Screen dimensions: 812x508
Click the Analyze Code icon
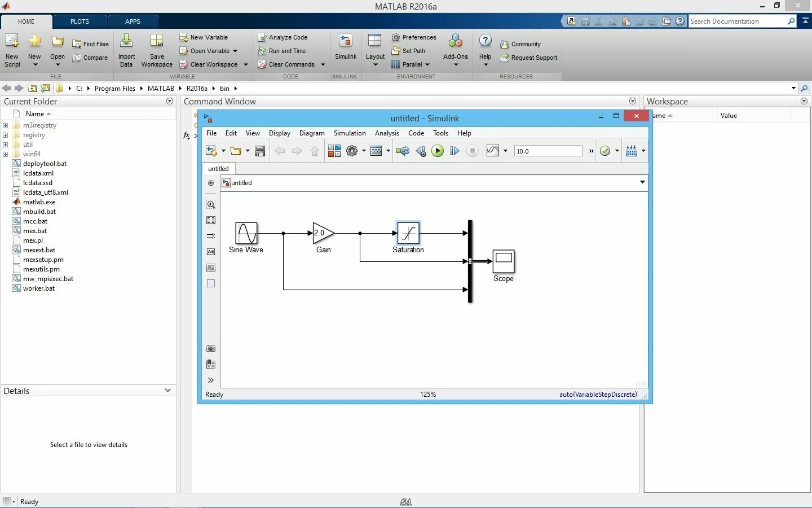(x=262, y=37)
